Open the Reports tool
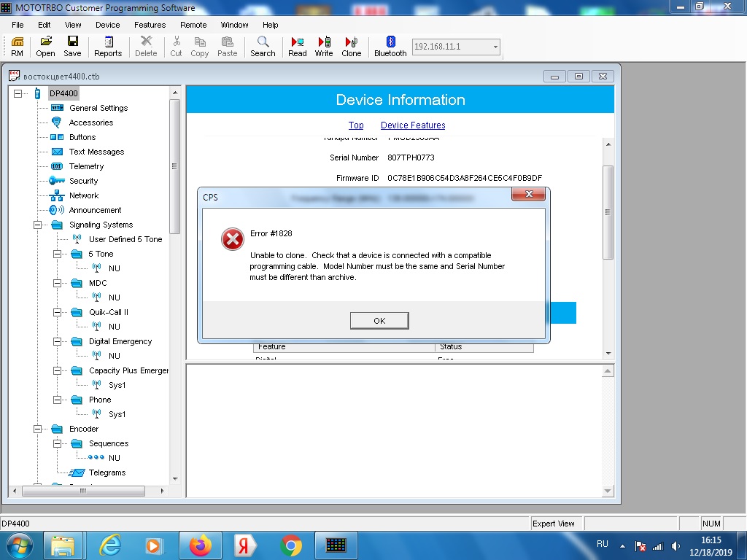747x560 pixels. (x=108, y=47)
